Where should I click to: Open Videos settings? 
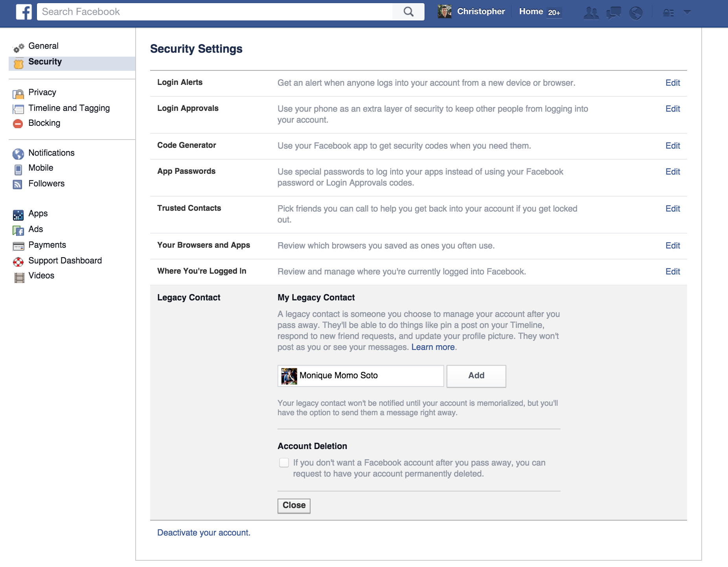(41, 276)
